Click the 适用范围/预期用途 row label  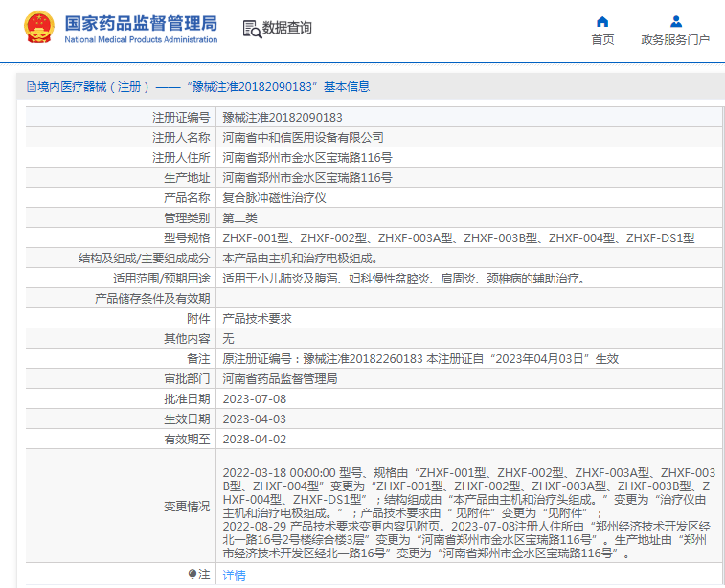(161, 279)
